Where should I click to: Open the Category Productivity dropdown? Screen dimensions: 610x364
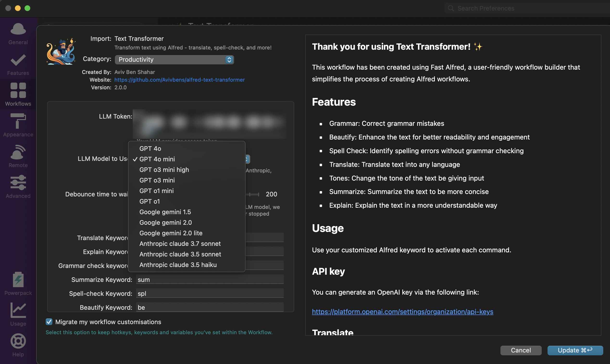click(x=174, y=60)
